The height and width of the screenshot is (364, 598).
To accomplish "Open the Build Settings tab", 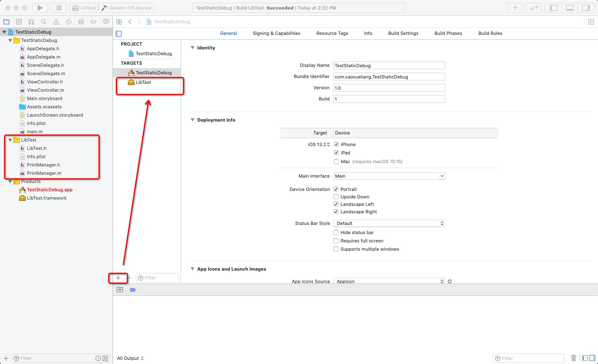I will click(403, 33).
